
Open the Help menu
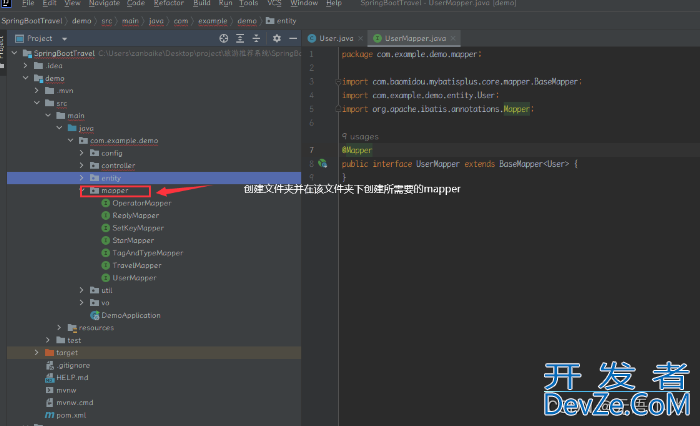[333, 3]
